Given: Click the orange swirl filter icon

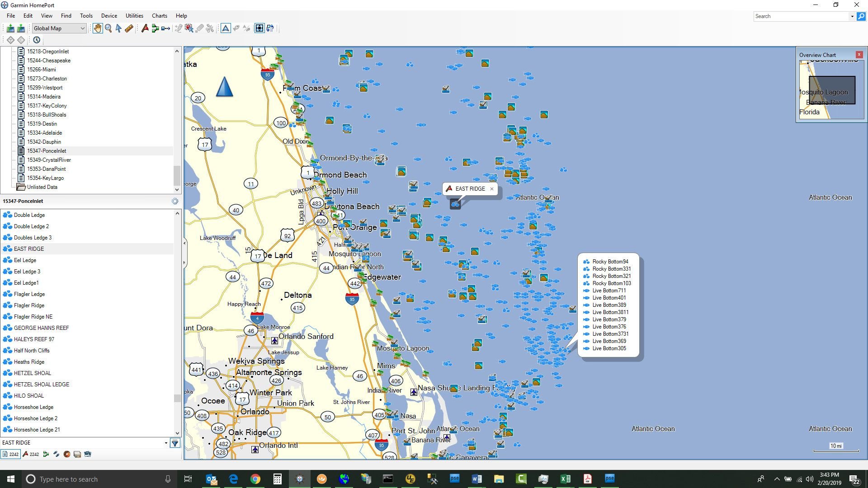Looking at the screenshot, I should pos(67,454).
